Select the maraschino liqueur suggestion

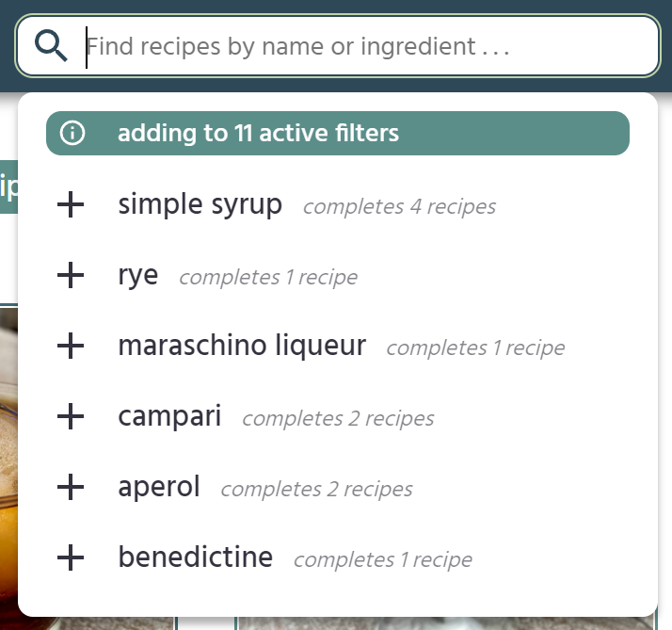click(242, 347)
